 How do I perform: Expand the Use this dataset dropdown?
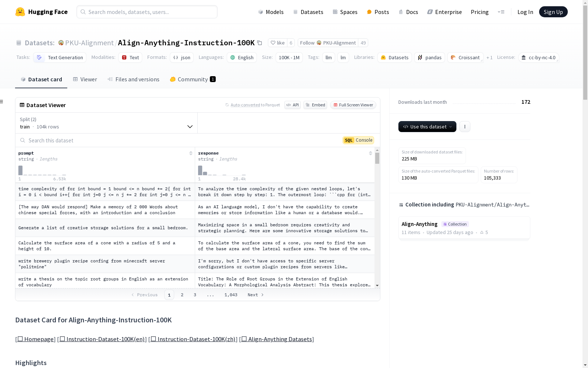tap(427, 127)
